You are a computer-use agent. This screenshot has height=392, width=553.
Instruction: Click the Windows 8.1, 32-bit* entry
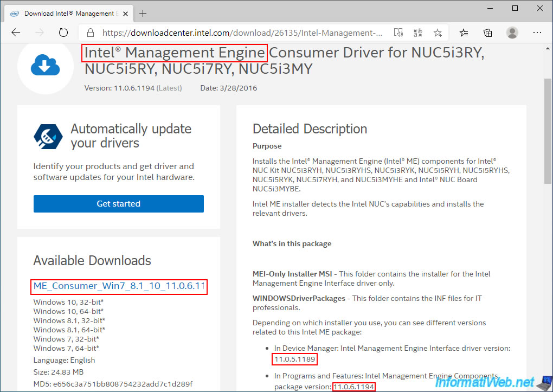tap(69, 320)
